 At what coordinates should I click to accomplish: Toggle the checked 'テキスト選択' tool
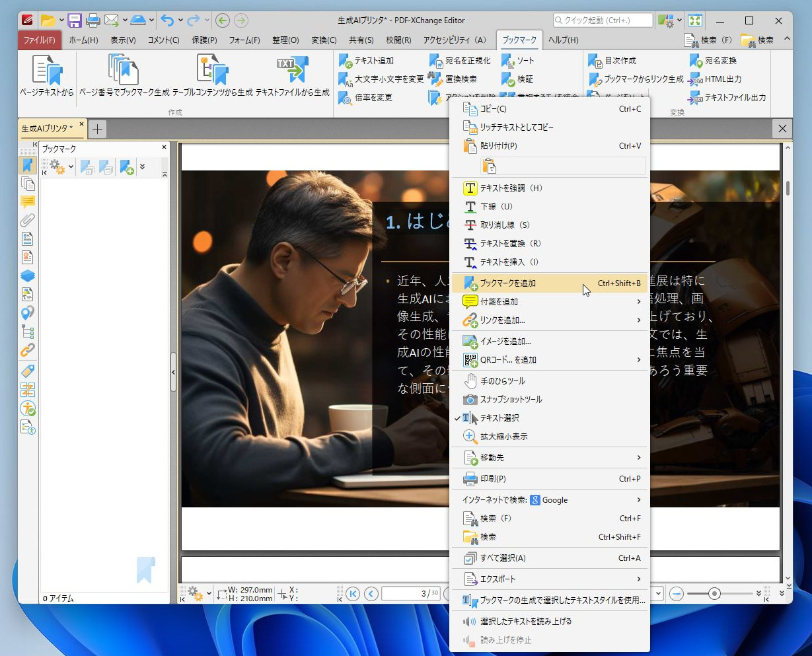click(x=499, y=418)
